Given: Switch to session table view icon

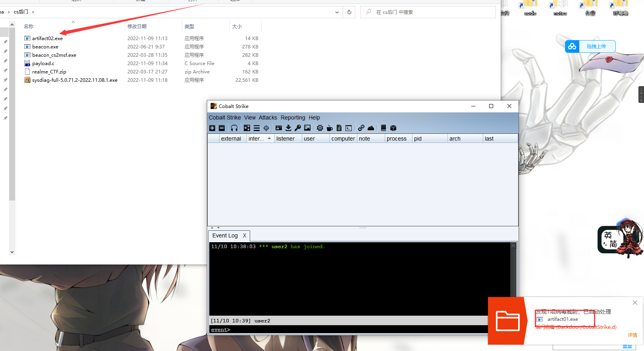Looking at the screenshot, I should [x=256, y=128].
